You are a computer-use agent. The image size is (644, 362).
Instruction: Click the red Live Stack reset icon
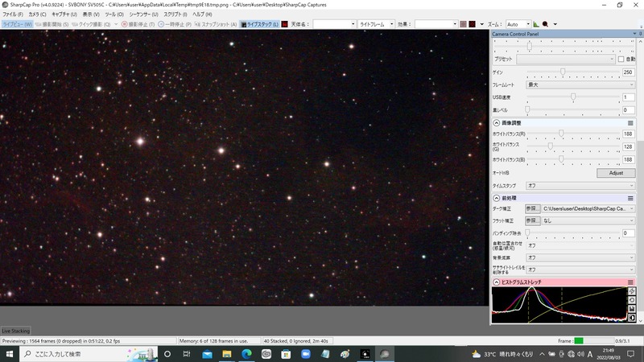tap(285, 24)
